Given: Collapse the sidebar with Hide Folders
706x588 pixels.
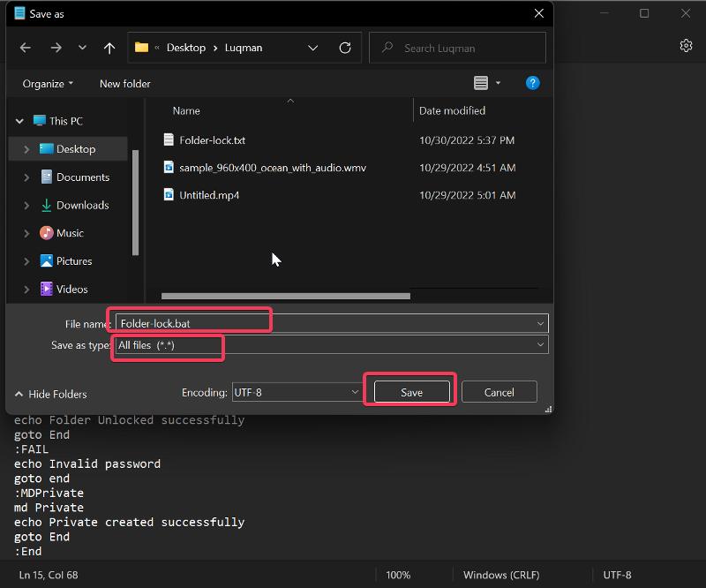Looking at the screenshot, I should (x=49, y=394).
